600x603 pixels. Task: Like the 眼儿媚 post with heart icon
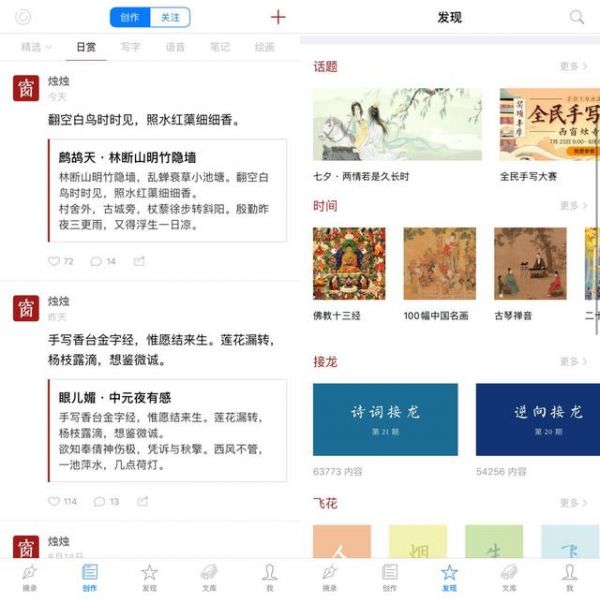[54, 501]
